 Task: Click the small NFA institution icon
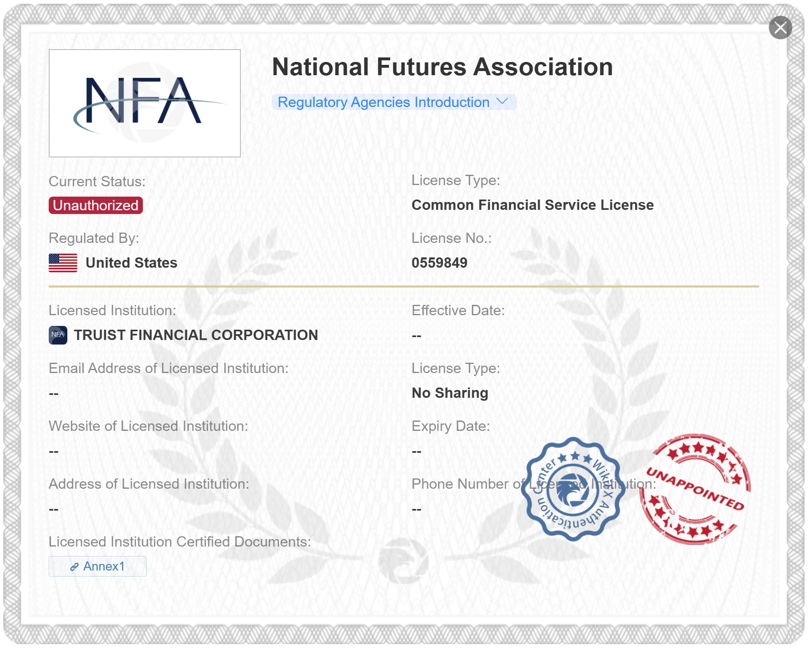tap(58, 335)
